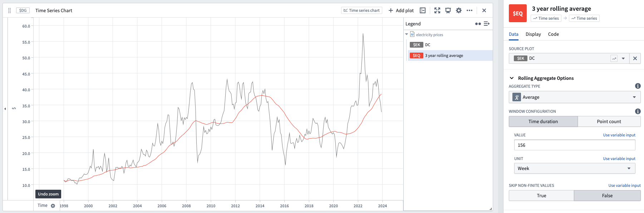This screenshot has height=213, width=644.
Task: Switch to the Data tab
Action: point(513,34)
